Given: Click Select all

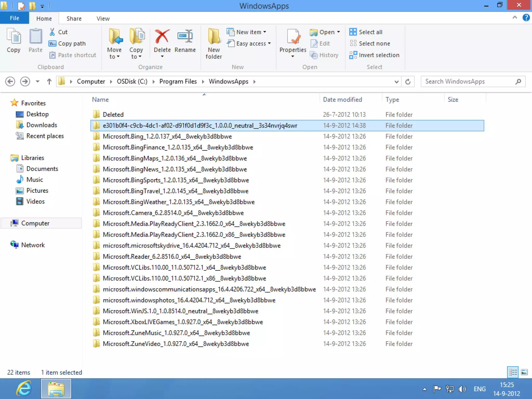Looking at the screenshot, I should (366, 32).
